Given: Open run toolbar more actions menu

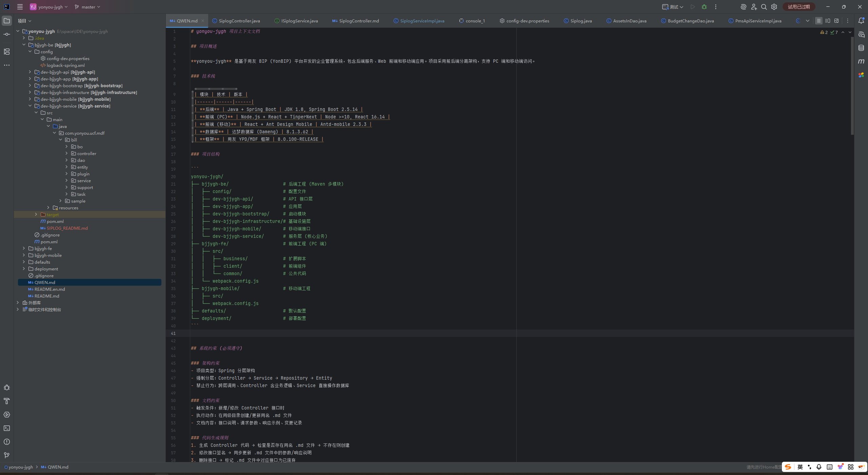Looking at the screenshot, I should pos(716,7).
